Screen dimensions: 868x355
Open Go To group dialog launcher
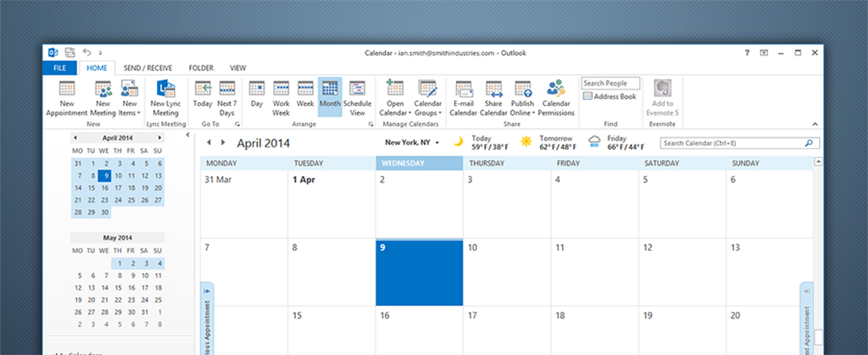pos(237,125)
